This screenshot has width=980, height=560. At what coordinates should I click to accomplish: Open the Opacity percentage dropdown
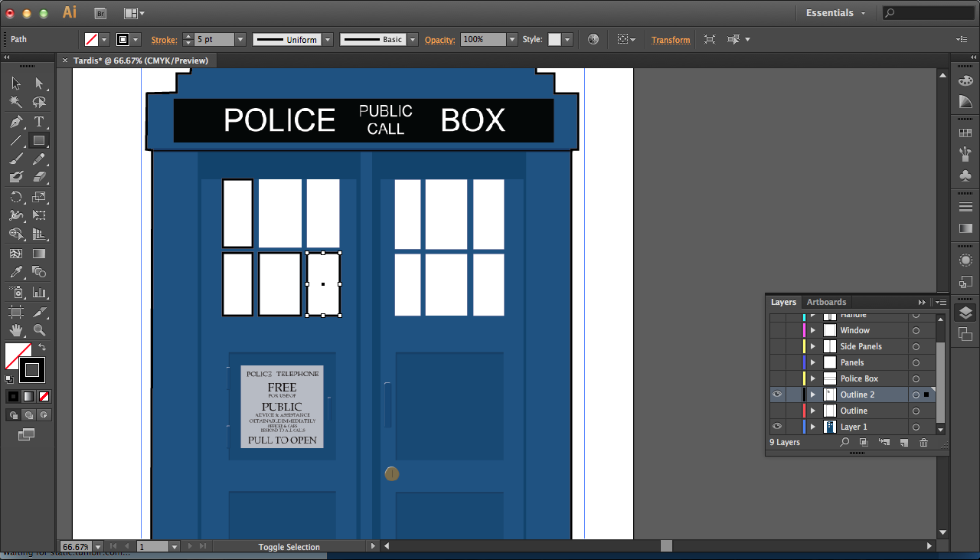[512, 39]
